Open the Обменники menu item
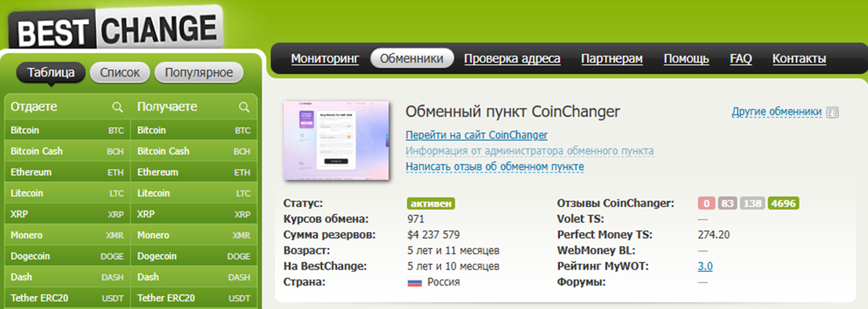Viewport: 868px width, 309px height. [x=412, y=59]
